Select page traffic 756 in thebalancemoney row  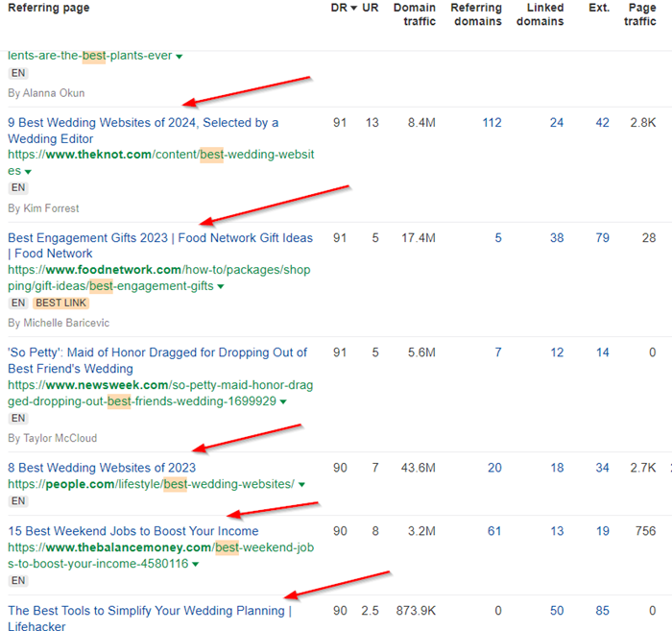pos(645,531)
